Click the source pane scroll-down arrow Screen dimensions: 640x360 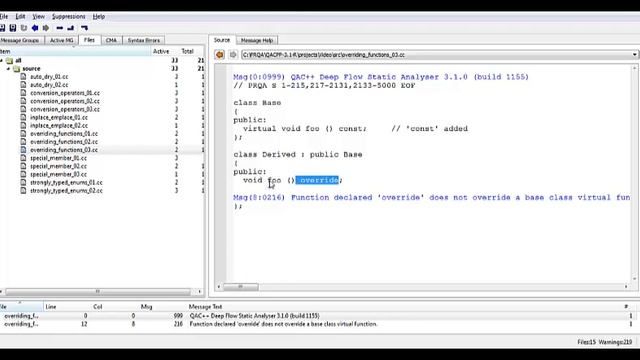coord(635,279)
